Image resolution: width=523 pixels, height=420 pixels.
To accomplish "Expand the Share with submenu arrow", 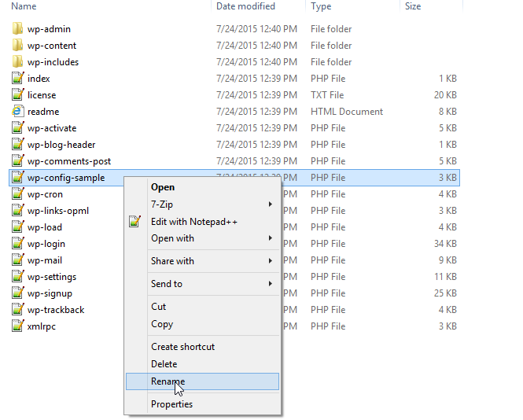I will 271,261.
